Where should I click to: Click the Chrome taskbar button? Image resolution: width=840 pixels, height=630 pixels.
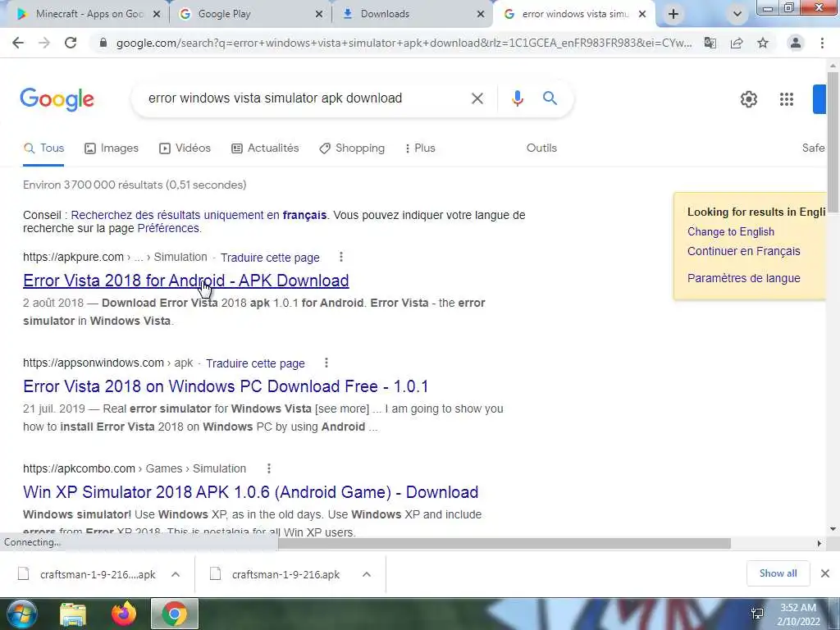[x=175, y=614]
